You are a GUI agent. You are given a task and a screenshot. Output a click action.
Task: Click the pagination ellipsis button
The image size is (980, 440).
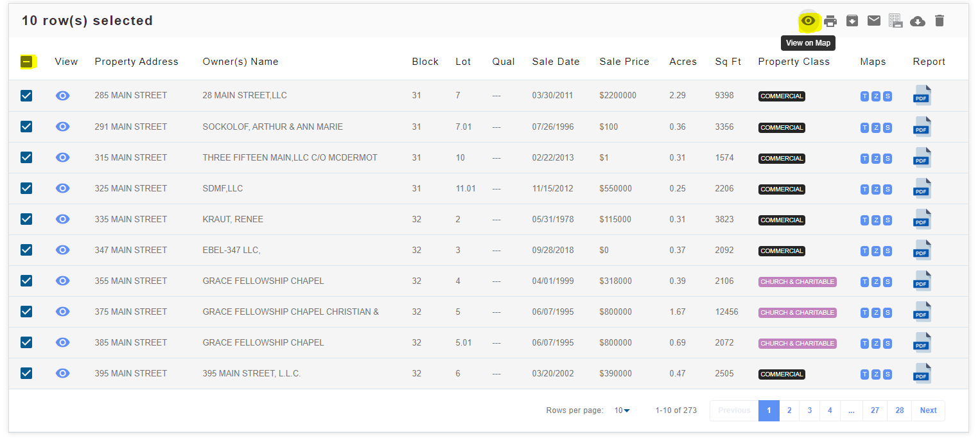[851, 410]
